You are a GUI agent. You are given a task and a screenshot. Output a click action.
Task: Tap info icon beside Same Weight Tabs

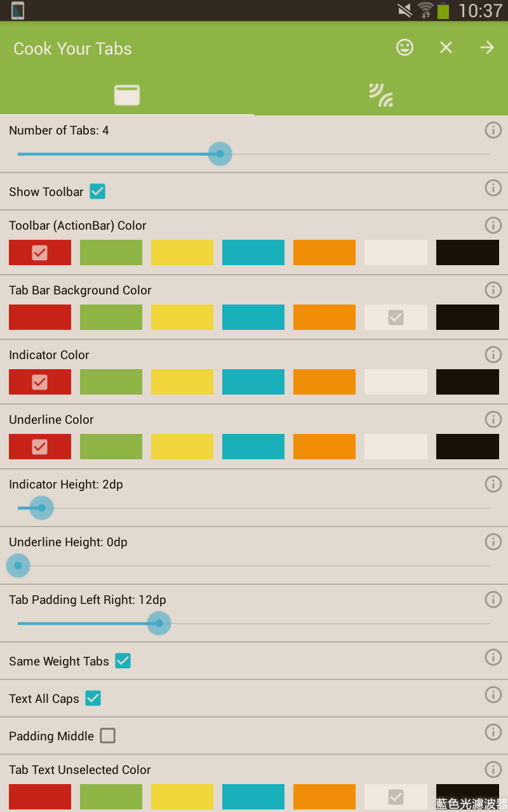coord(493,657)
